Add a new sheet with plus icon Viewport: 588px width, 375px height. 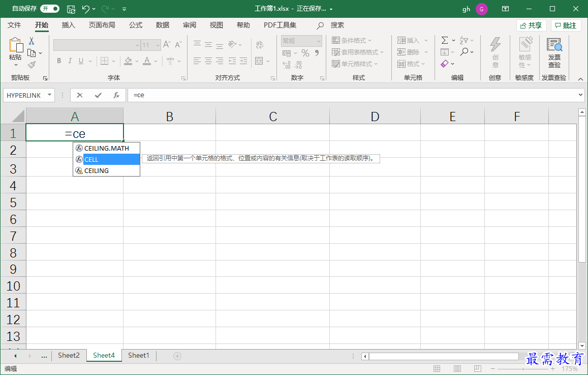click(x=177, y=356)
